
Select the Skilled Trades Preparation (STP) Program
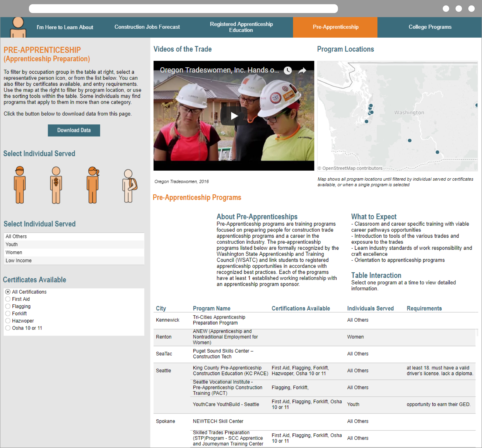(228, 438)
